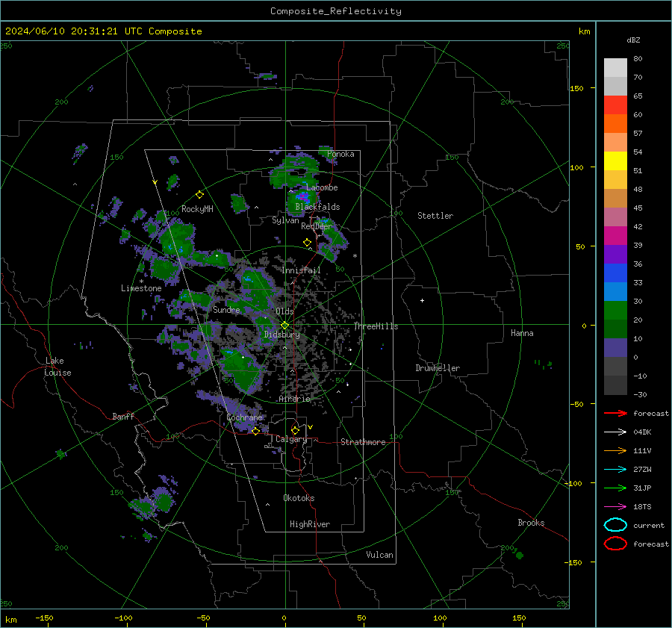Select the yellow 54-51 dBZ color band

pyautogui.click(x=615, y=161)
